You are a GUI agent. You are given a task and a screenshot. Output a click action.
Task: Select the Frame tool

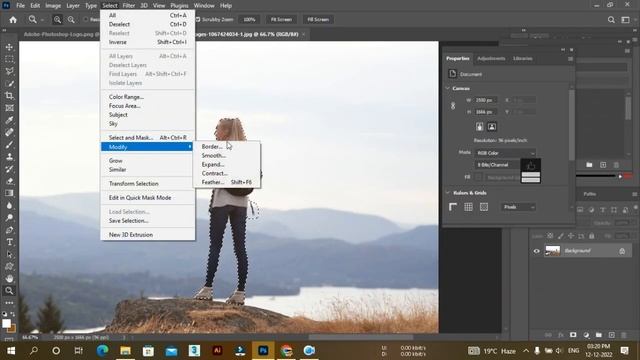(9, 108)
